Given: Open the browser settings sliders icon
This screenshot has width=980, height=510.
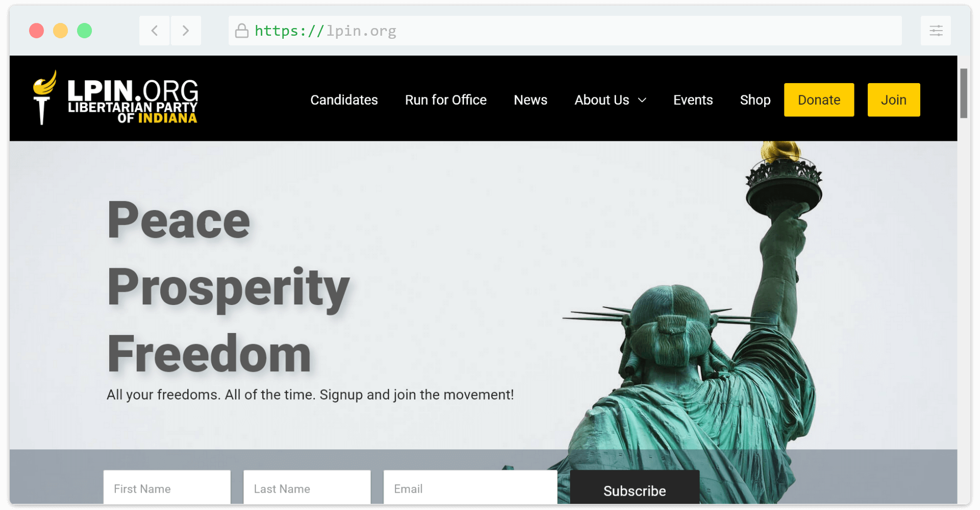Looking at the screenshot, I should point(936,31).
